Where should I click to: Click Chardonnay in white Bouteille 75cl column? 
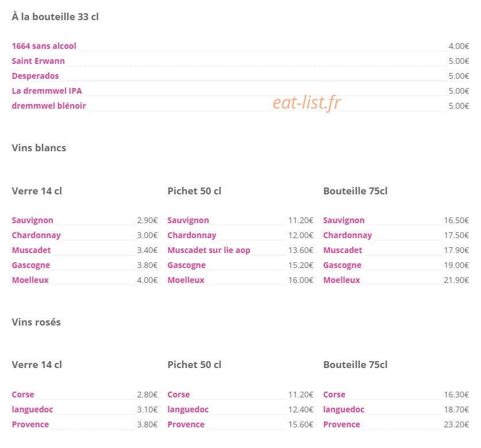348,236
